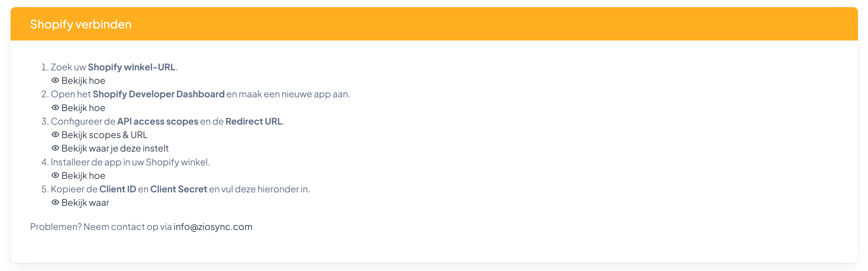Click the bold 'API access scopes' text
Image resolution: width=868 pixels, height=271 pixels.
157,121
